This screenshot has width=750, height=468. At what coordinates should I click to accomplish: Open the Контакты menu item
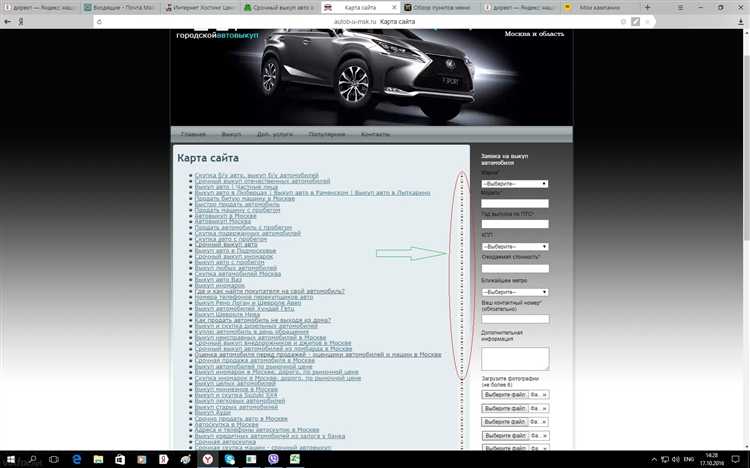(x=375, y=134)
